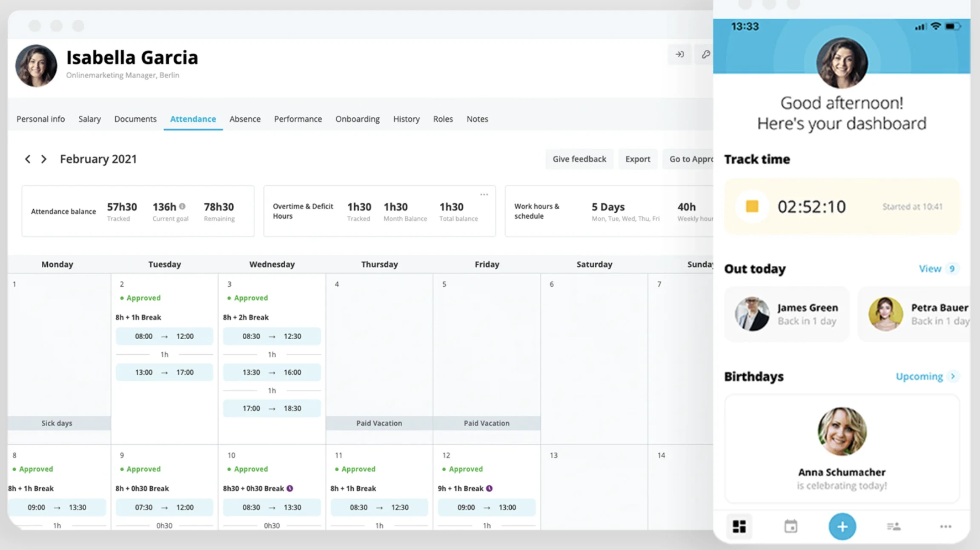Stop the running time tracker
The image size is (980, 550).
(x=752, y=206)
